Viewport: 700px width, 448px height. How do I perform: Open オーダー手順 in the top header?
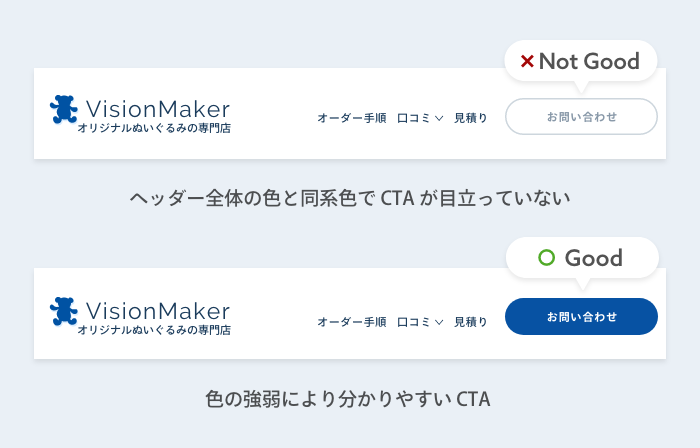352,118
